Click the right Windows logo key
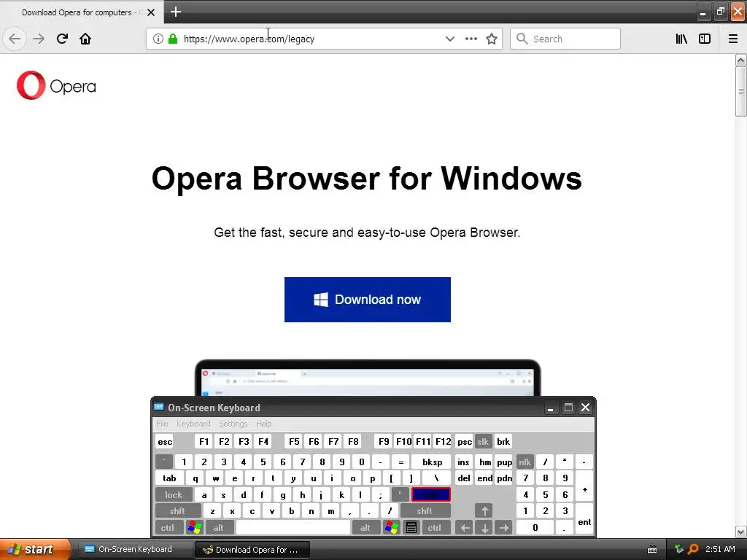This screenshot has height=560, width=747. 392,528
